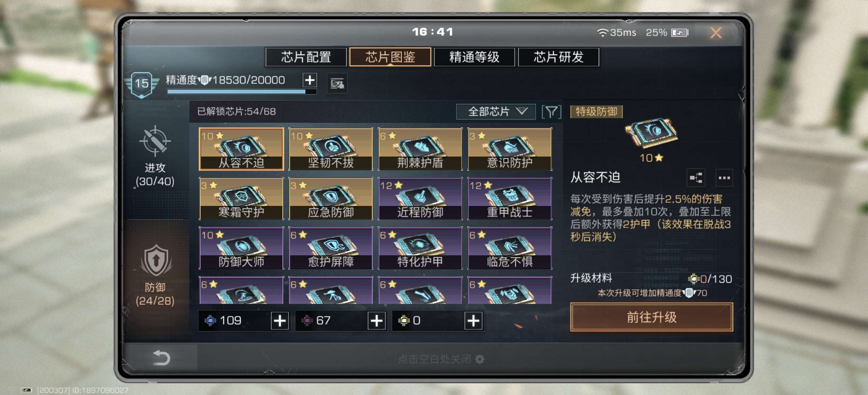Image resolution: width=868 pixels, height=395 pixels.
Task: Select the 坚韧不拔 chip card
Action: 331,149
